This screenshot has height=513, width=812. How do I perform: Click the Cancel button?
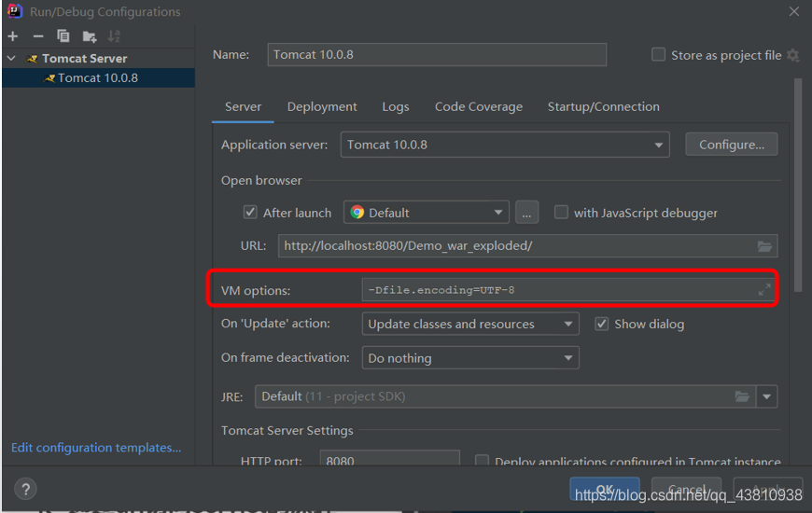(x=686, y=487)
